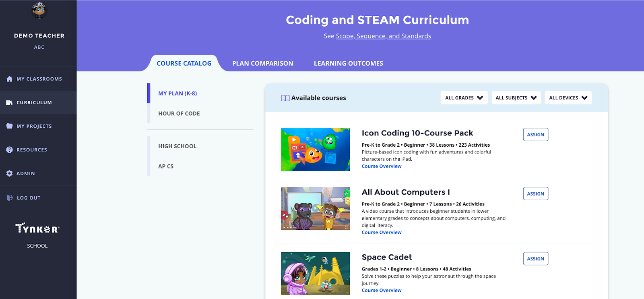Open the All Subjects dropdown

pos(516,98)
